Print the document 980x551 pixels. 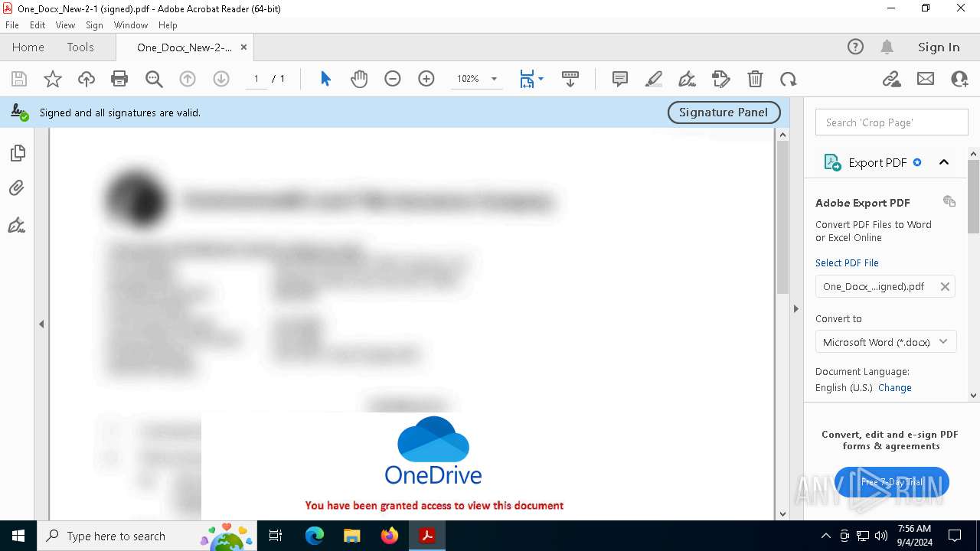pos(119,79)
